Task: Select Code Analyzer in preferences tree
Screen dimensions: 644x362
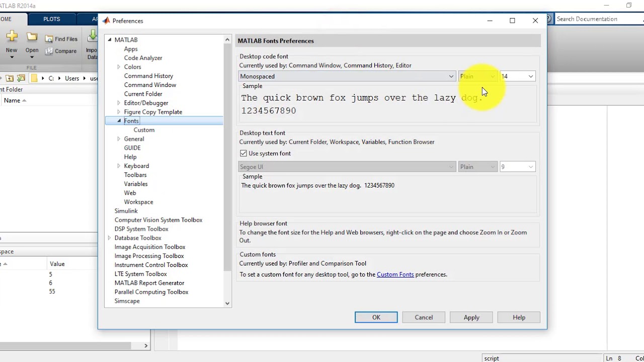Action: [143, 58]
